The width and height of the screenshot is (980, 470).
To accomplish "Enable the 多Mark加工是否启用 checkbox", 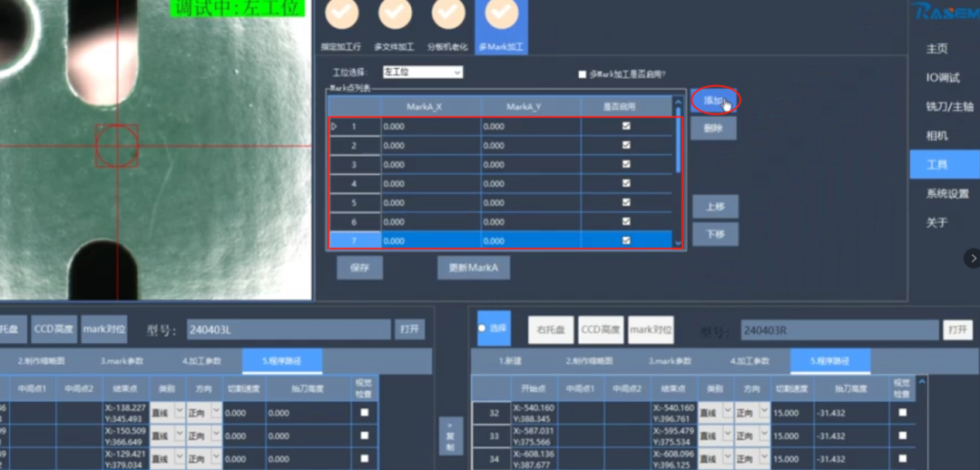I will [583, 74].
